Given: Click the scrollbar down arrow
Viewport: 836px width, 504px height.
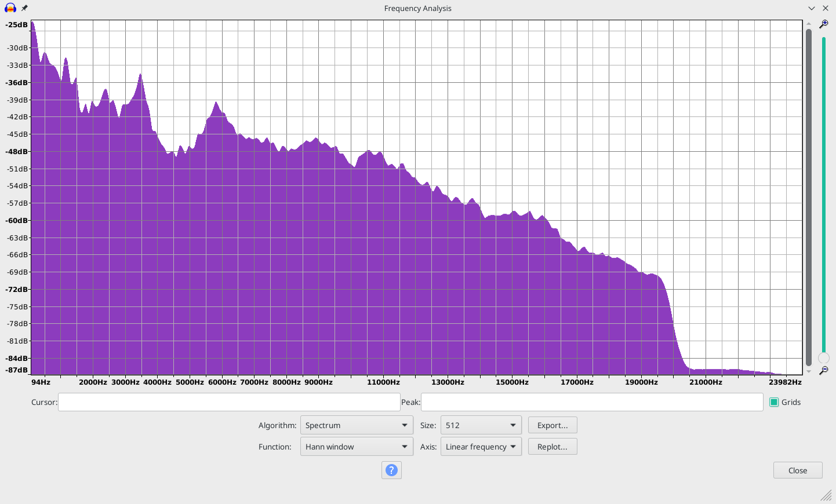Looking at the screenshot, I should [808, 371].
